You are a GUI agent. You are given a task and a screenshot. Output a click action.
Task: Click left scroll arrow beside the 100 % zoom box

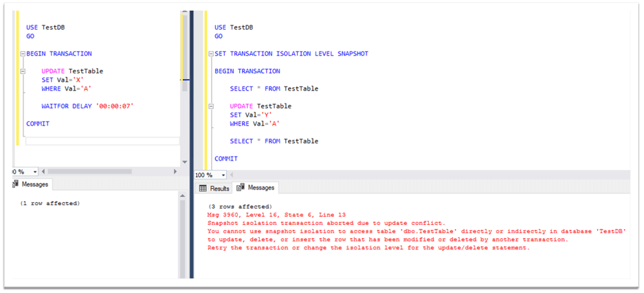point(231,176)
